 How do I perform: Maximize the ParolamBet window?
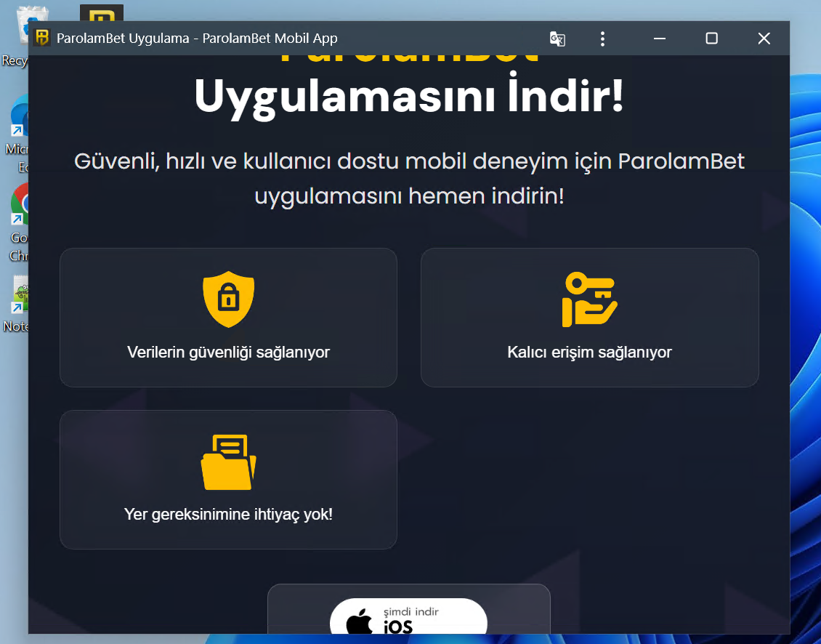[x=711, y=39]
